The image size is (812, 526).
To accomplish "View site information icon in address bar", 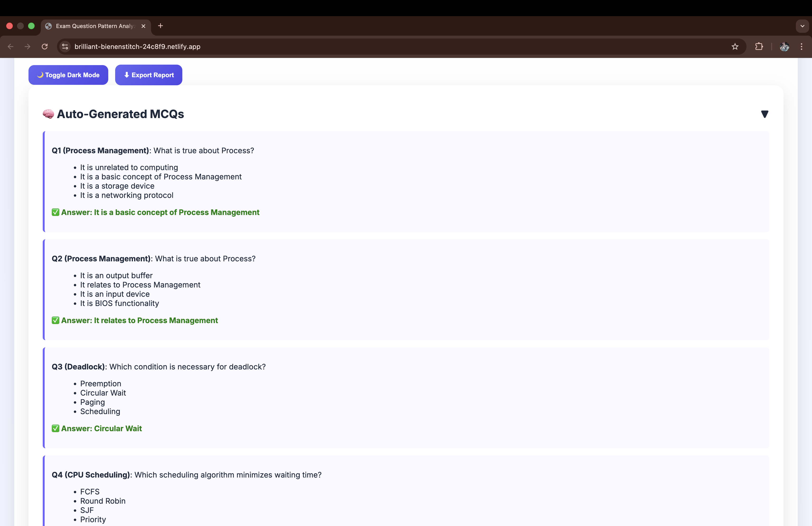I will (x=65, y=46).
